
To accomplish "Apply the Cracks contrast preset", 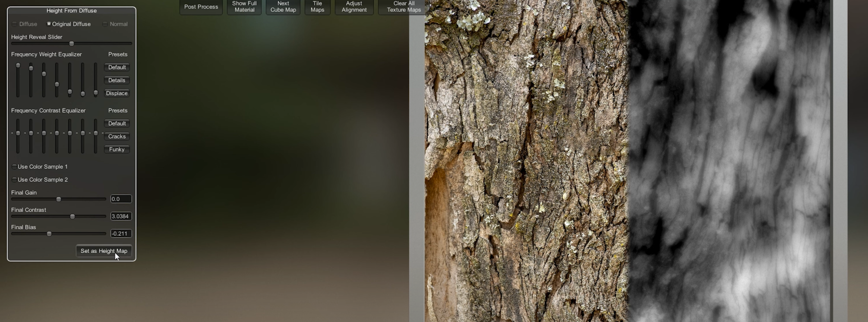I will point(117,137).
